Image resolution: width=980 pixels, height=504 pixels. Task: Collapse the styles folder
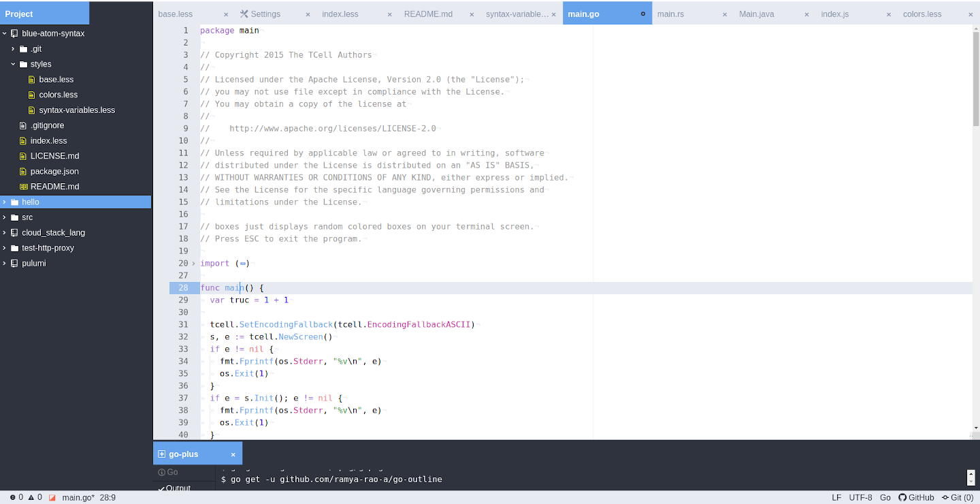click(x=13, y=64)
